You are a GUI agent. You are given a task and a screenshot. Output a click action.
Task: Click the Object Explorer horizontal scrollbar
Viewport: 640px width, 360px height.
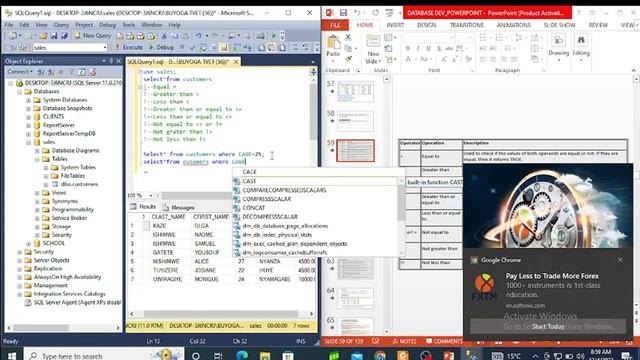tap(63, 327)
